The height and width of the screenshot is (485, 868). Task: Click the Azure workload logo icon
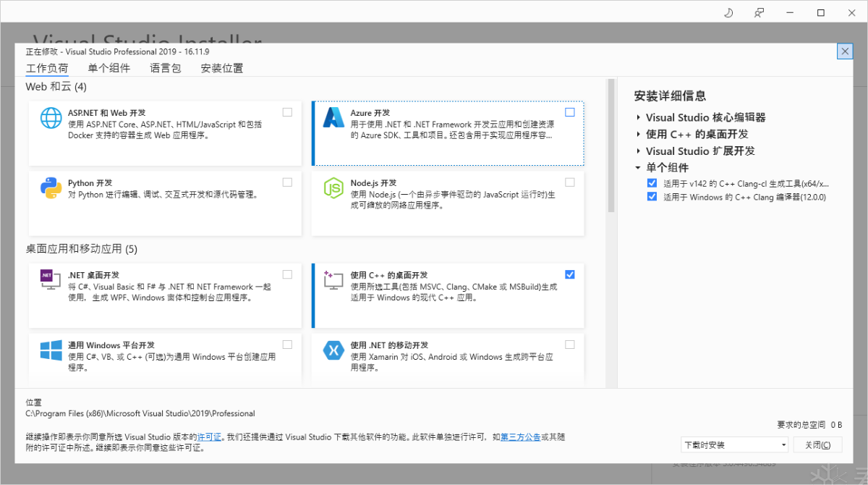(x=333, y=117)
